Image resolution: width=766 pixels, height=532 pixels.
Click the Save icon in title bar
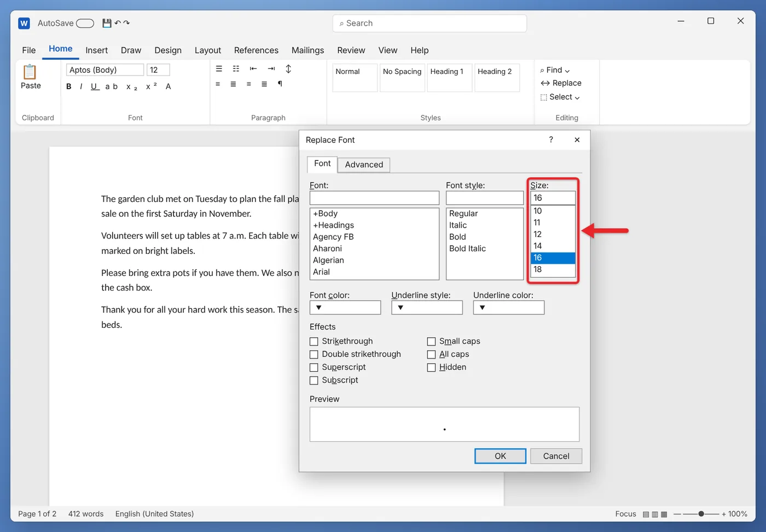point(107,23)
